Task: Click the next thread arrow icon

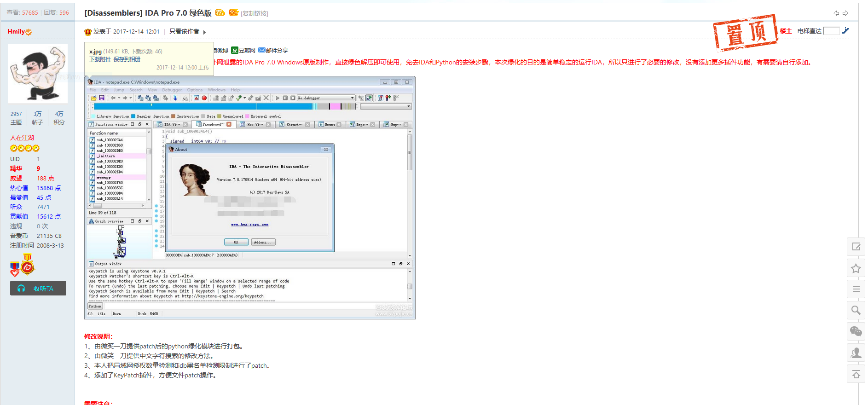Action: pyautogui.click(x=845, y=13)
